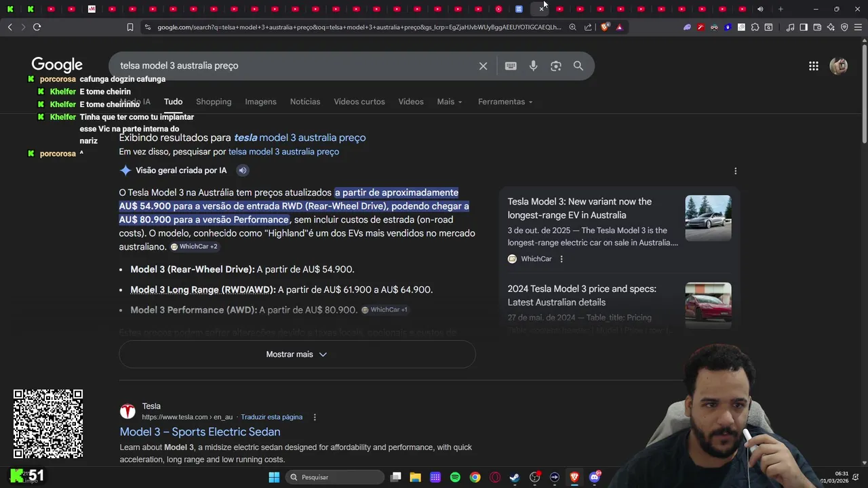Click thumbnail of red Tesla article
Viewport: 868px width, 488px height.
[708, 306]
